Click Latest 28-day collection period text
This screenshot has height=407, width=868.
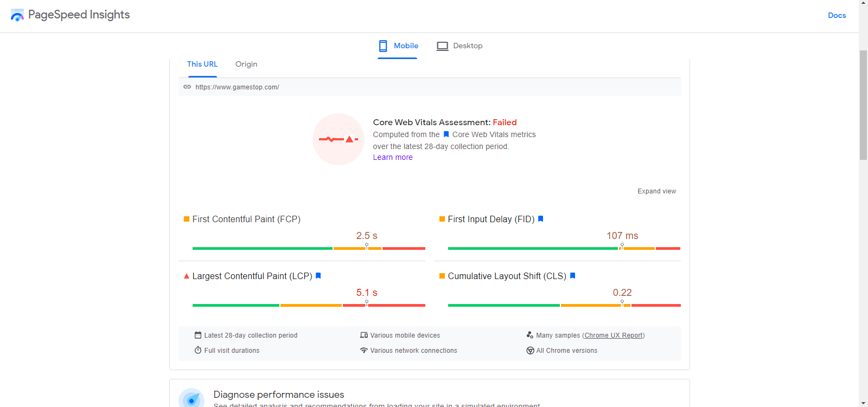coord(251,335)
